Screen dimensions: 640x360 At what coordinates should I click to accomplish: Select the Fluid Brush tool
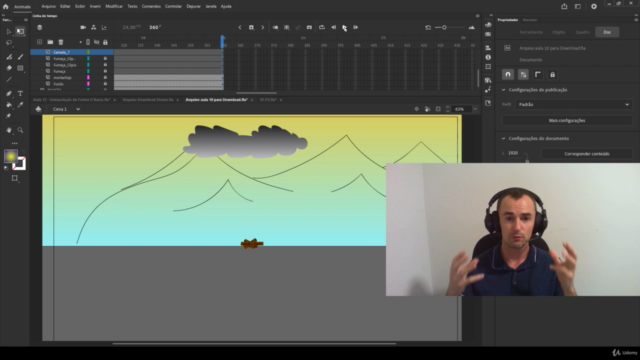coord(9,57)
